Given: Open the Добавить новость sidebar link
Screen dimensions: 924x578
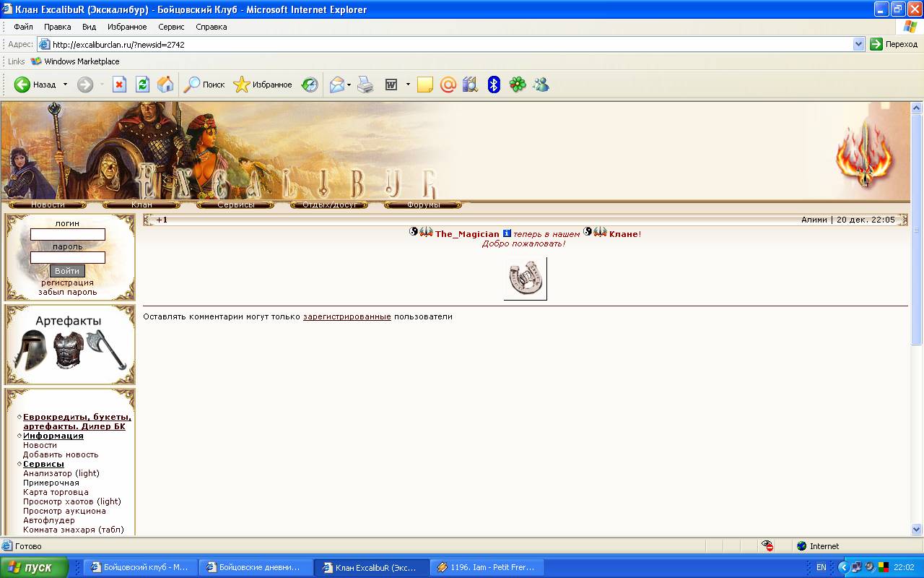Looking at the screenshot, I should 61,454.
